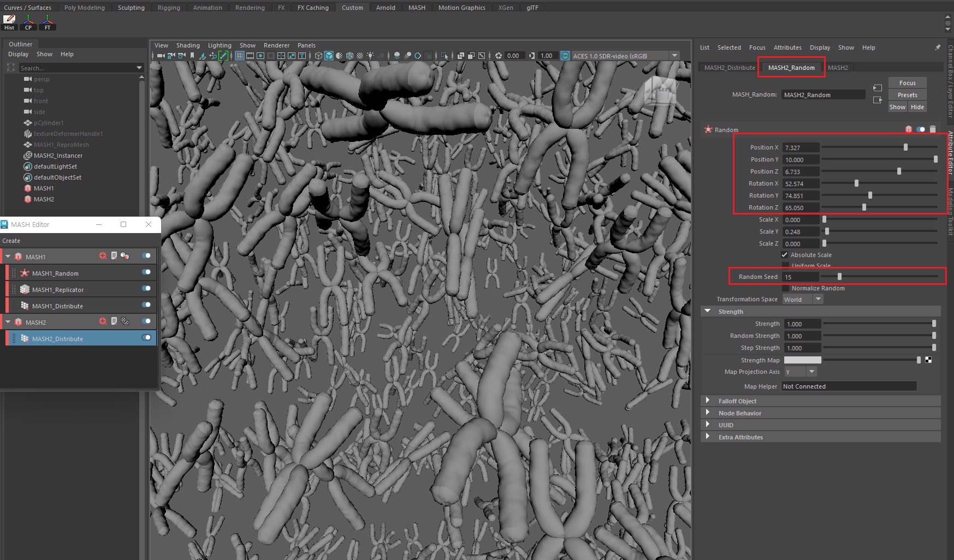Viewport: 954px width, 560px height.
Task: Click the MASH2 repro/instancer switch icon
Action: [x=125, y=321]
